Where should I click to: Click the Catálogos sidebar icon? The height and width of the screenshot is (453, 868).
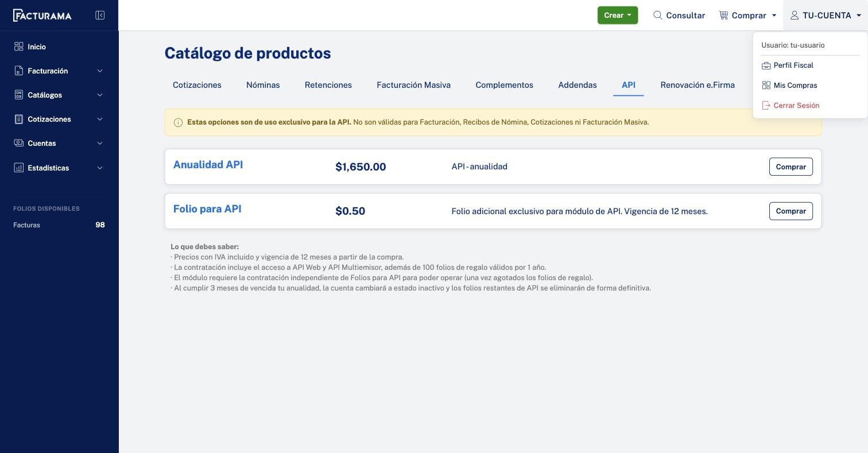(19, 95)
